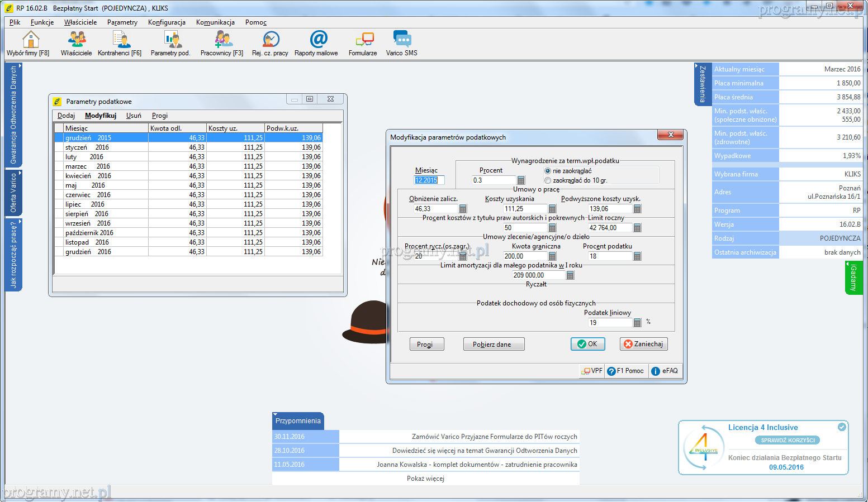Viewport: 868px width, 502px height.
Task: Click the Właściciele toolbar icon
Action: click(77, 40)
